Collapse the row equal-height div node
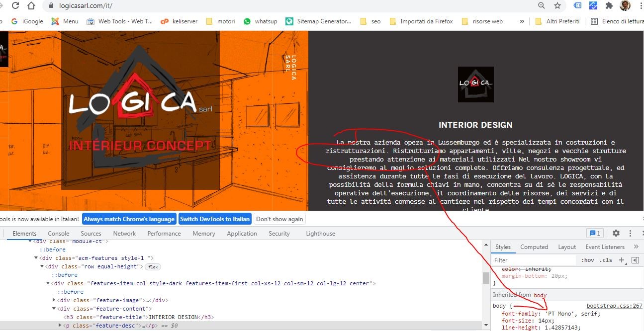 click(42, 266)
